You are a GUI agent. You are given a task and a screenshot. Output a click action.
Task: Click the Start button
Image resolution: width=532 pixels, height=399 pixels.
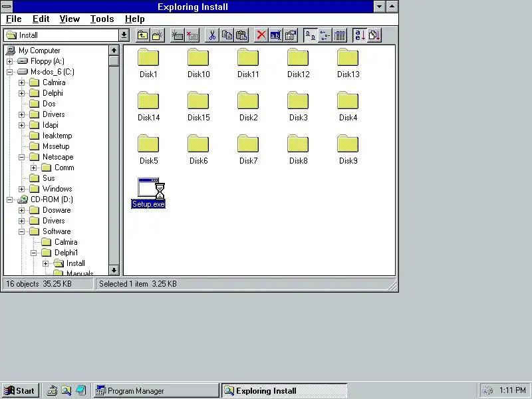(x=21, y=391)
